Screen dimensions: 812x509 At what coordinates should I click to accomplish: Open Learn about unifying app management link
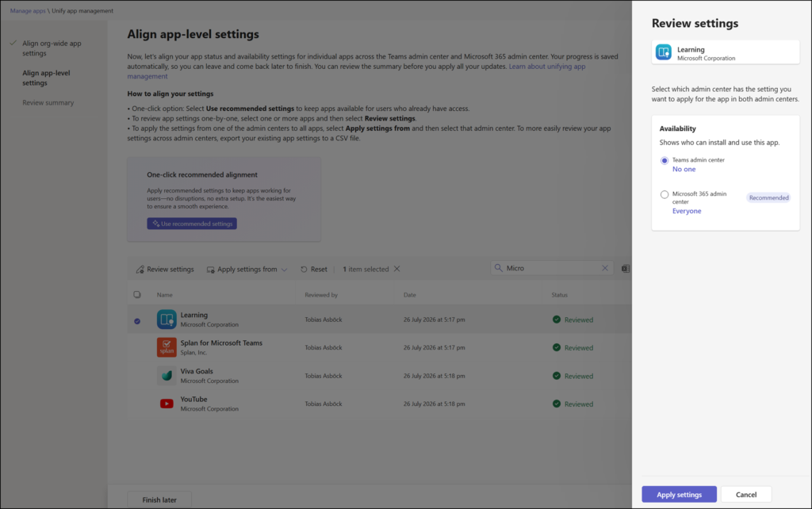click(x=547, y=67)
